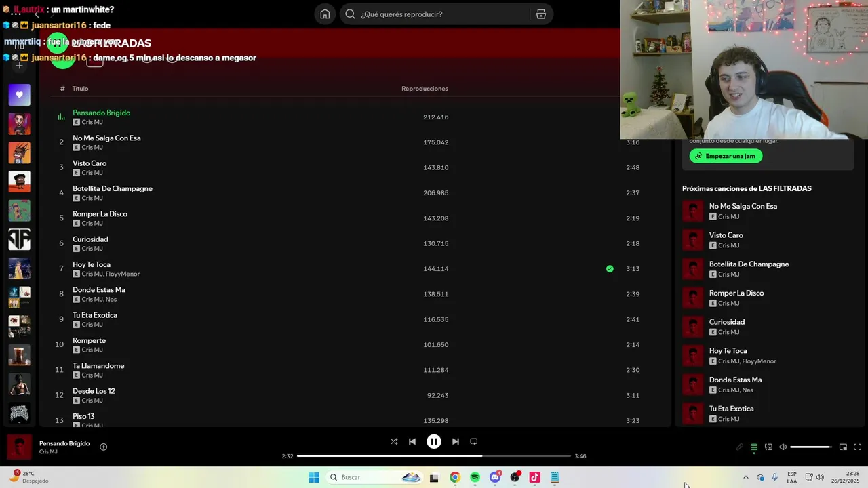This screenshot has height=488, width=868.
Task: Toggle shuffle playback
Action: point(394,441)
